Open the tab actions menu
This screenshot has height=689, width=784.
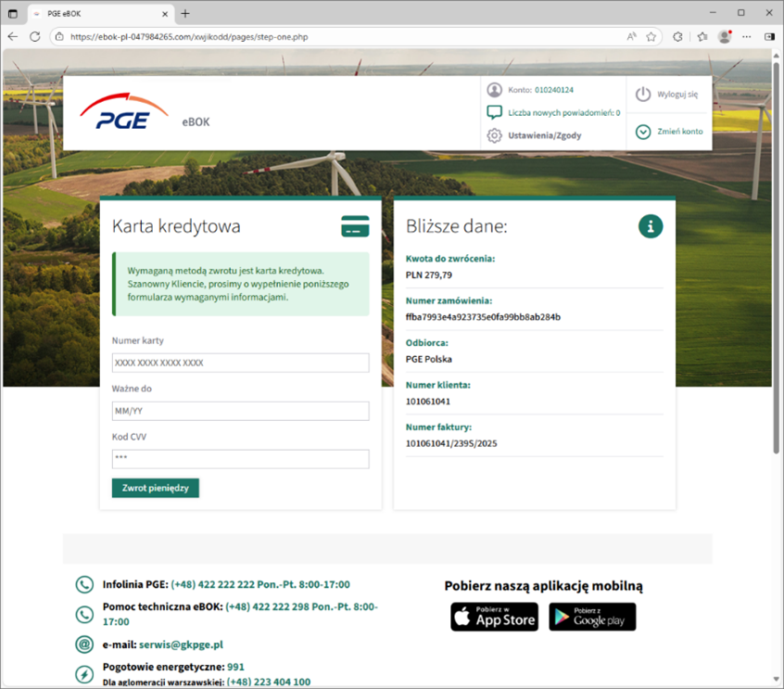(13, 13)
